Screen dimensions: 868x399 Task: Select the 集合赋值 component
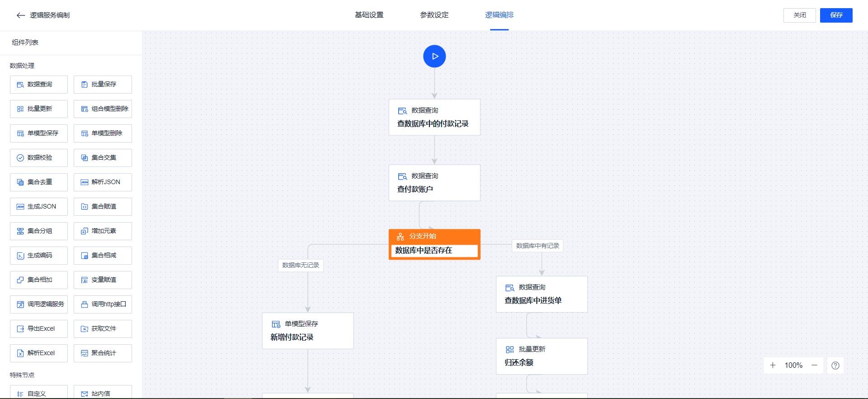103,207
